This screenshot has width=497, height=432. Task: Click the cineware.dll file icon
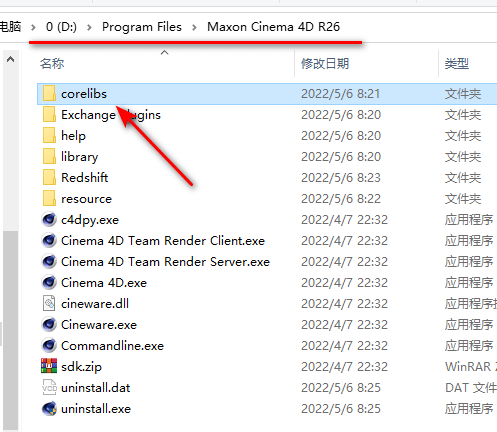coord(49,304)
